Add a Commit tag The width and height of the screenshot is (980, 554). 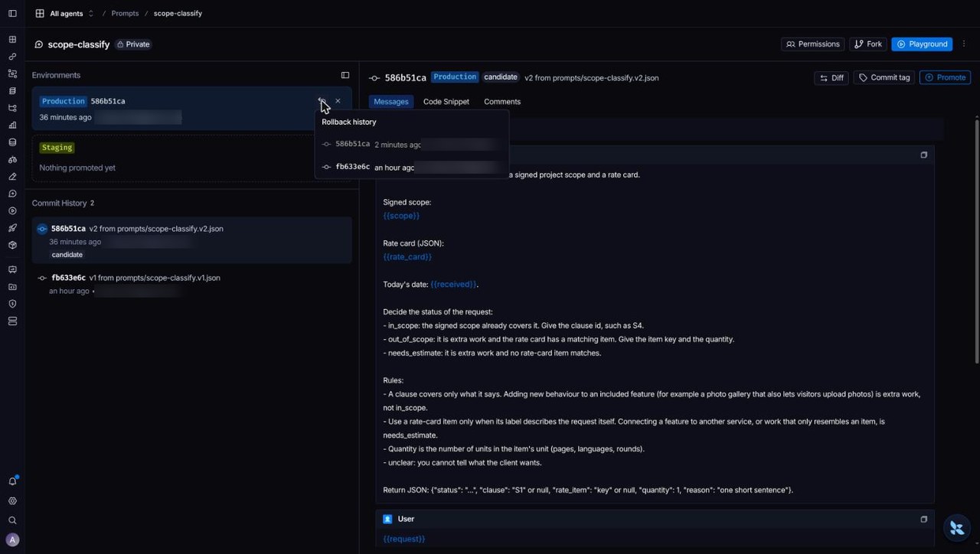point(884,77)
